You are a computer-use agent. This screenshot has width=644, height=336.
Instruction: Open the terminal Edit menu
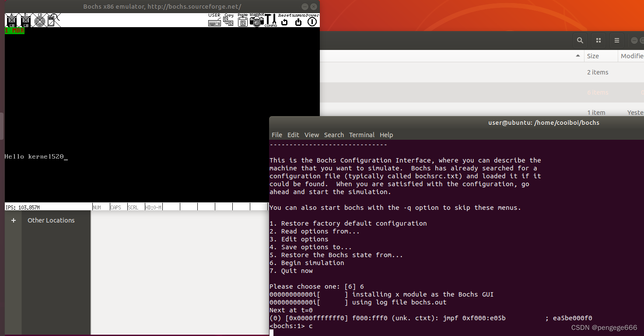click(x=293, y=135)
